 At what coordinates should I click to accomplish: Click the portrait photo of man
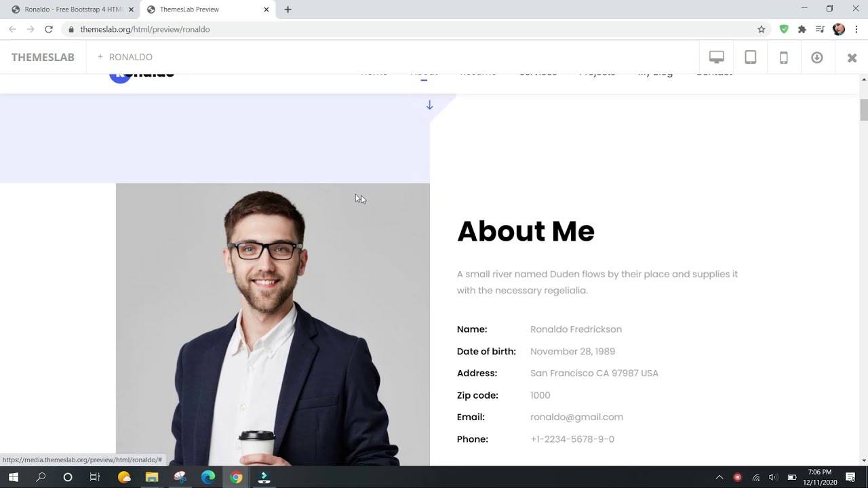point(273,325)
